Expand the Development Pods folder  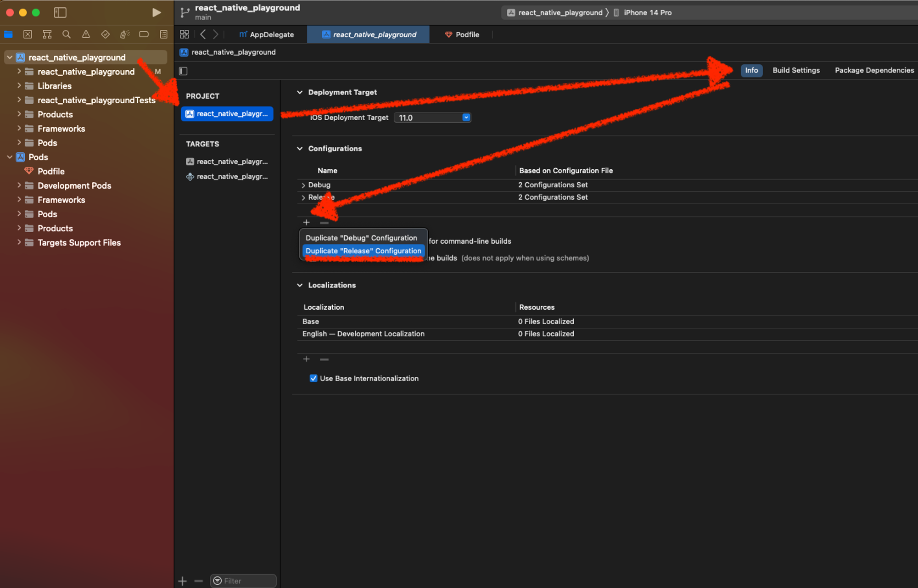(19, 185)
